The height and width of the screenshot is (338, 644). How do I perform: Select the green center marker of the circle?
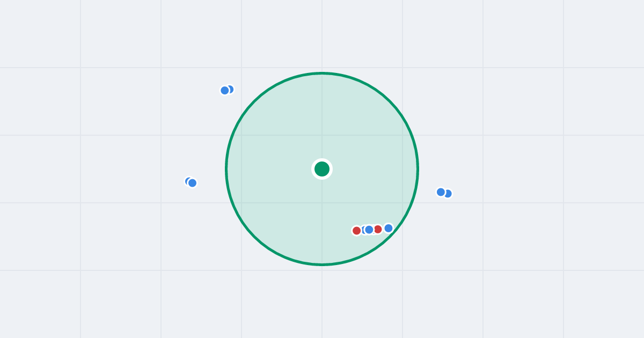tap(322, 169)
